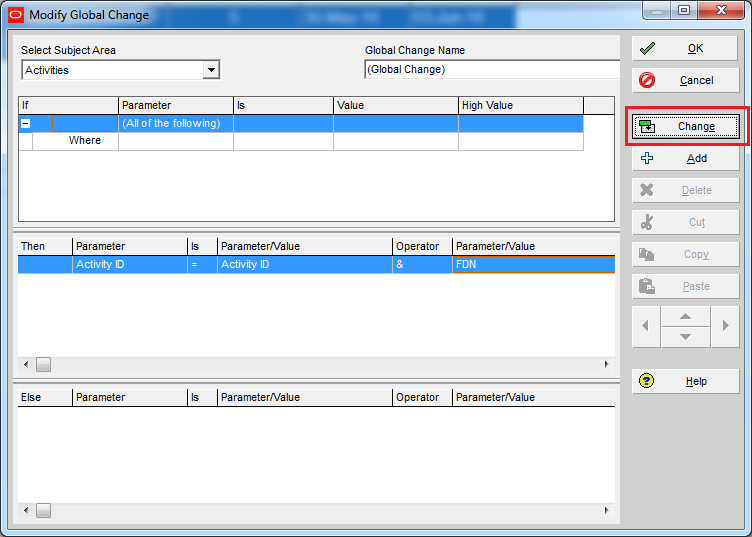Click the move left arrow button
The height and width of the screenshot is (537, 752).
tap(646, 326)
